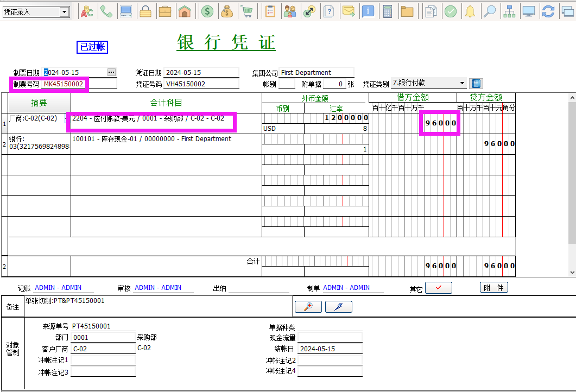Screen dimensions: 576x392
Task: Click the magnifying glass search toolbar icon
Action: click(x=490, y=12)
